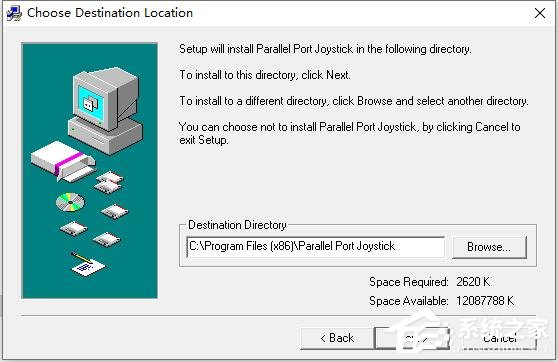Select the 'Space Available:' label
Screen dimensions: 558x362
tap(409, 301)
